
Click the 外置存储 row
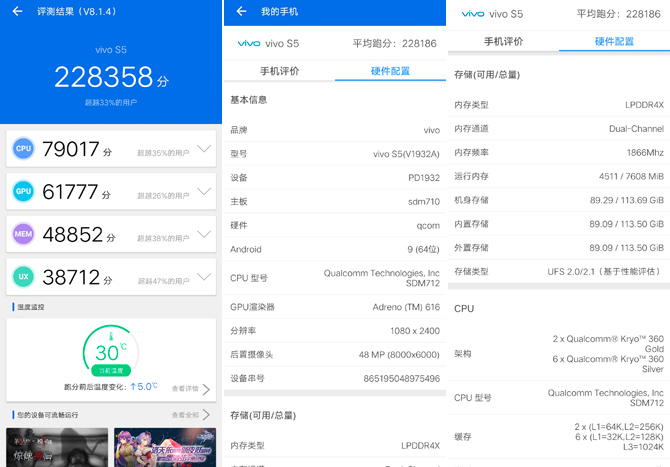pos(559,248)
